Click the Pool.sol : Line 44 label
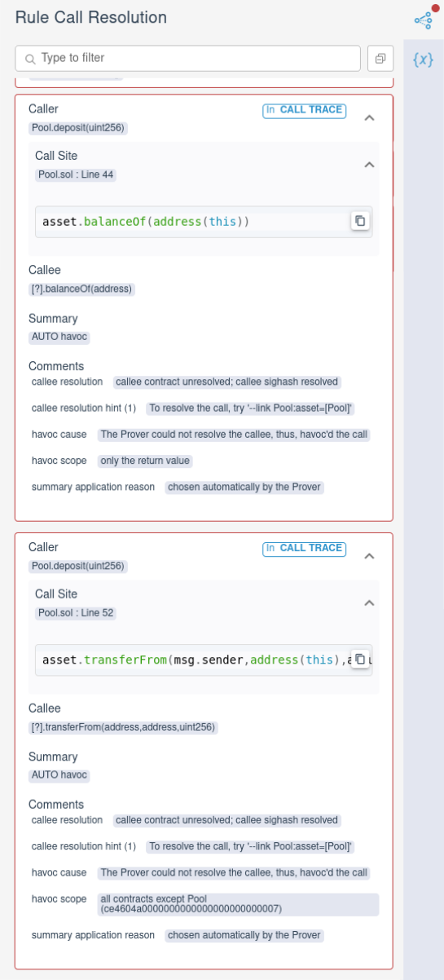 [76, 174]
